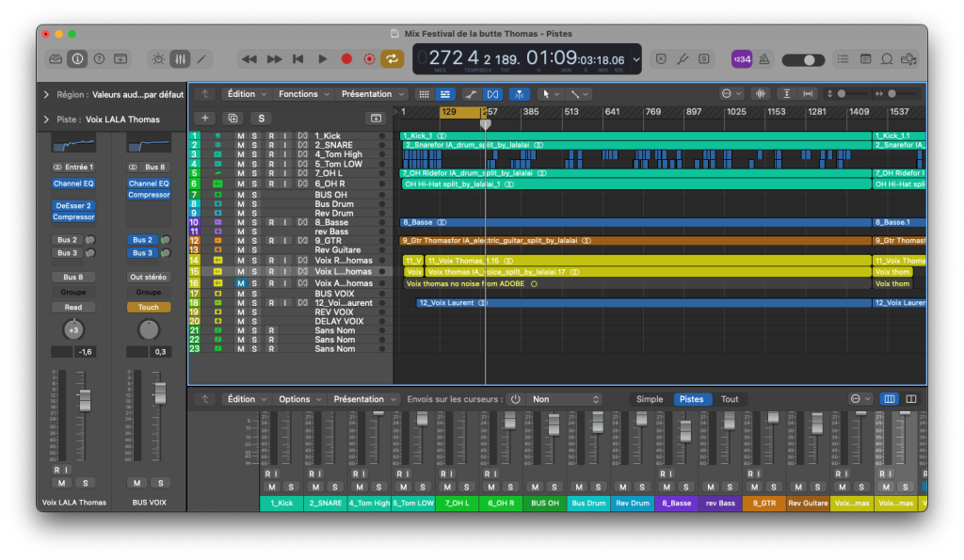The height and width of the screenshot is (560, 964).
Task: Switch mixer view to Tout tab
Action: (x=730, y=399)
